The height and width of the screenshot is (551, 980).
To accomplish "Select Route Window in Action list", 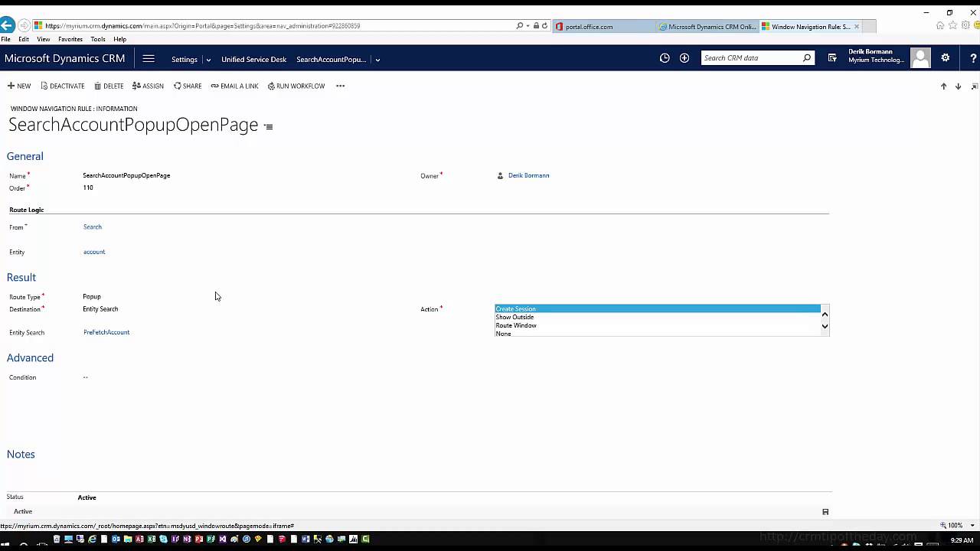I will point(658,325).
